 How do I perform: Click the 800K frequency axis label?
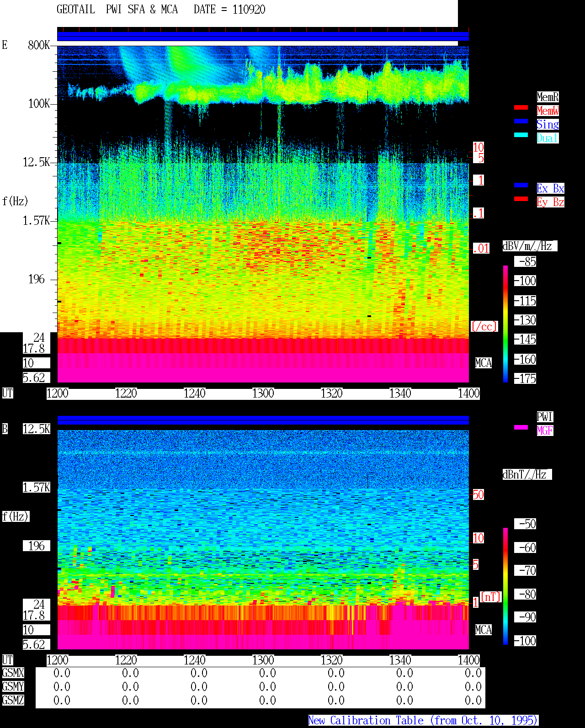tap(39, 45)
